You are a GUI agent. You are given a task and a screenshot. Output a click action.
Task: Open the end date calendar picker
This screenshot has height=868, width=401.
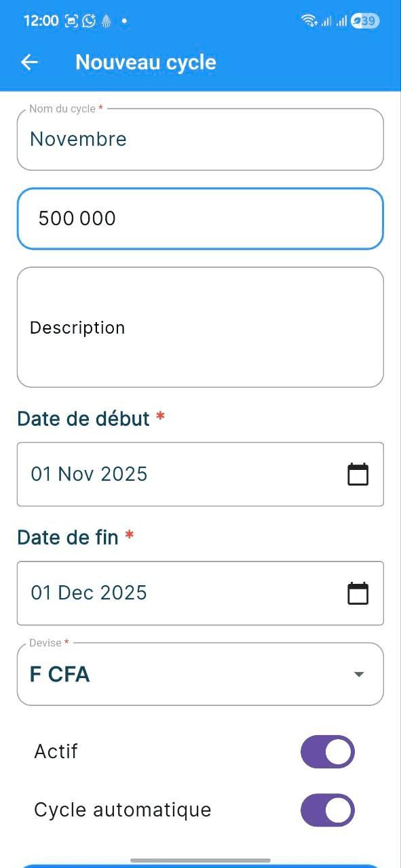click(357, 592)
